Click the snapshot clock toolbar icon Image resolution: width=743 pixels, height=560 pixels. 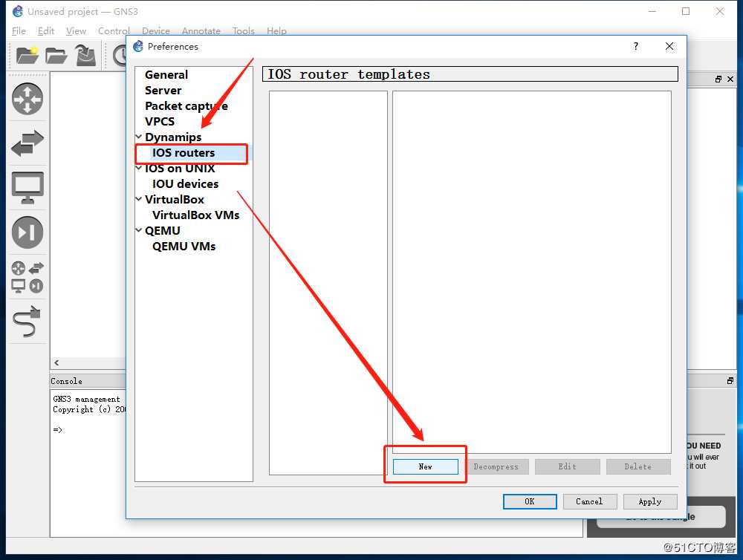point(120,56)
